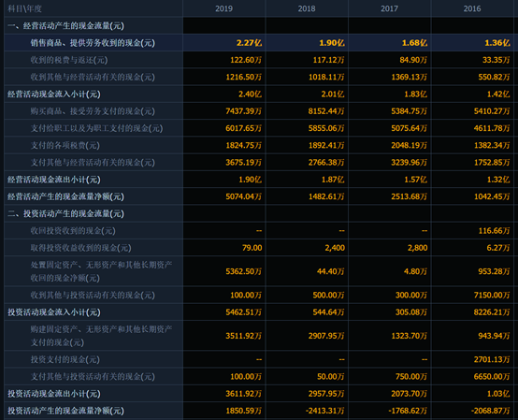Select the 二、投资活动产生的现金流量 section header
The height and width of the screenshot is (420, 518).
click(x=65, y=214)
